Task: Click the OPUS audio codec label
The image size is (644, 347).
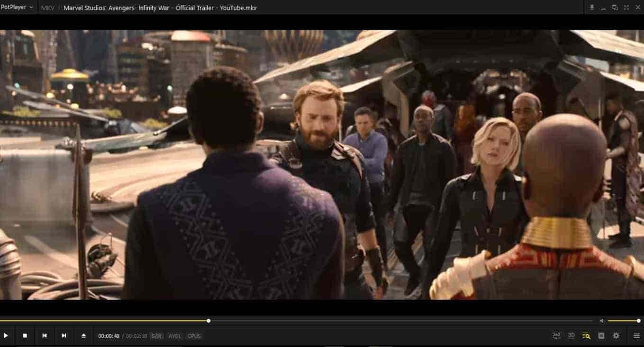Action: (x=194, y=336)
